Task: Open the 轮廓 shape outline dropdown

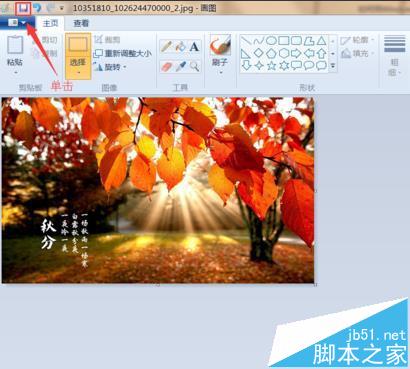Action: coord(358,40)
